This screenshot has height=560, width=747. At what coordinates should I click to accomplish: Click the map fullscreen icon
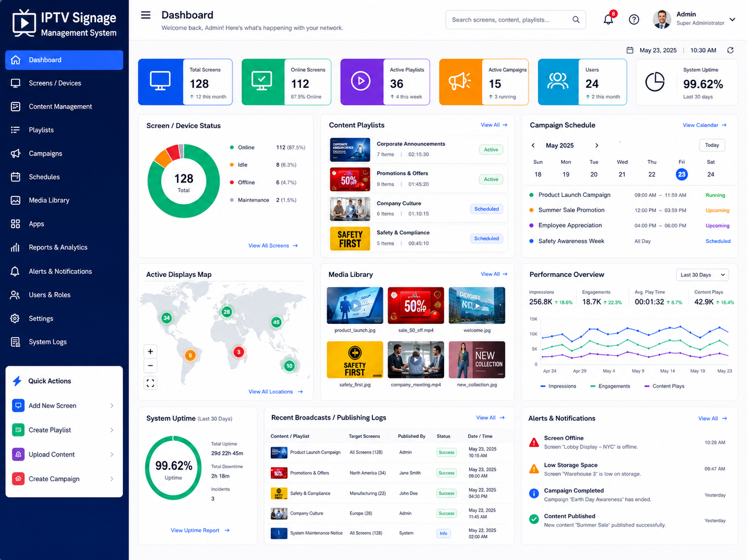coord(150,383)
